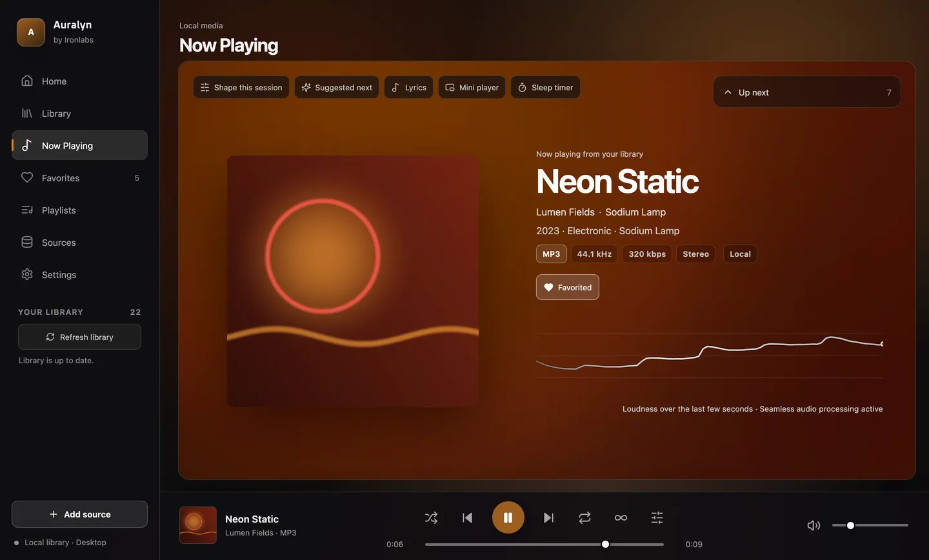Adjust the volume slider
The height and width of the screenshot is (560, 929).
pyautogui.click(x=870, y=525)
